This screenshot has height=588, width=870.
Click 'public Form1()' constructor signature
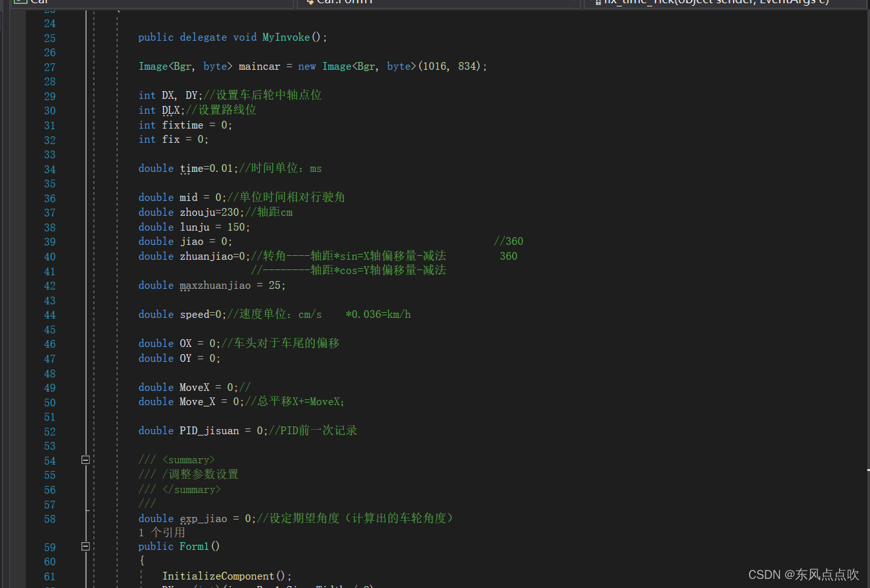pos(179,547)
